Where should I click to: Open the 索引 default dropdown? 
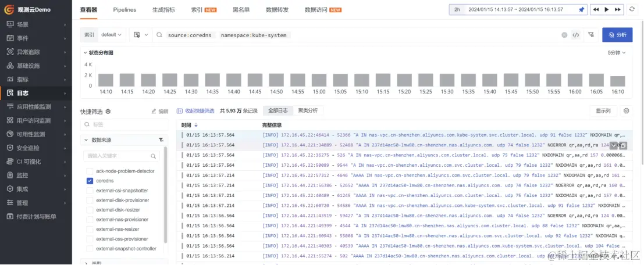(x=111, y=35)
